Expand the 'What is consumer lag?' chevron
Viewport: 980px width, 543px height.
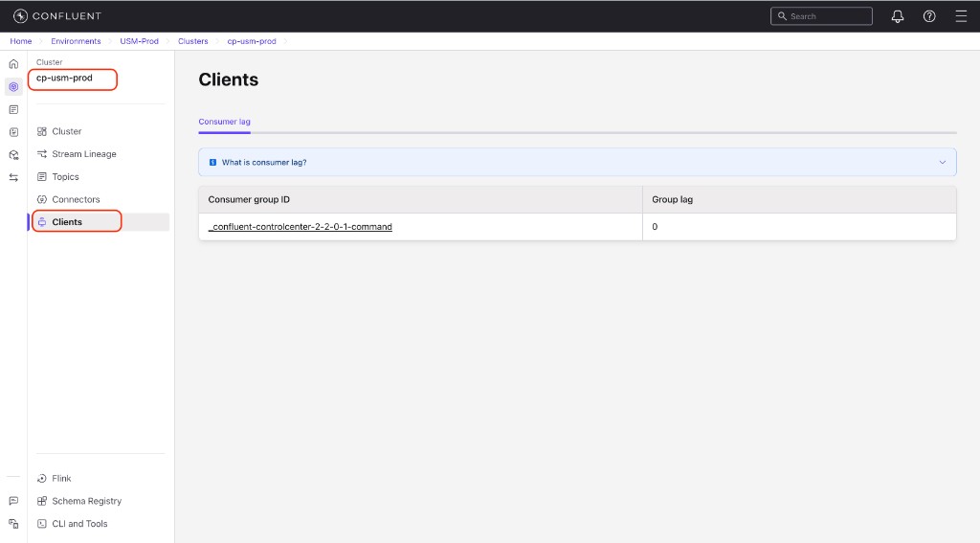tap(942, 163)
